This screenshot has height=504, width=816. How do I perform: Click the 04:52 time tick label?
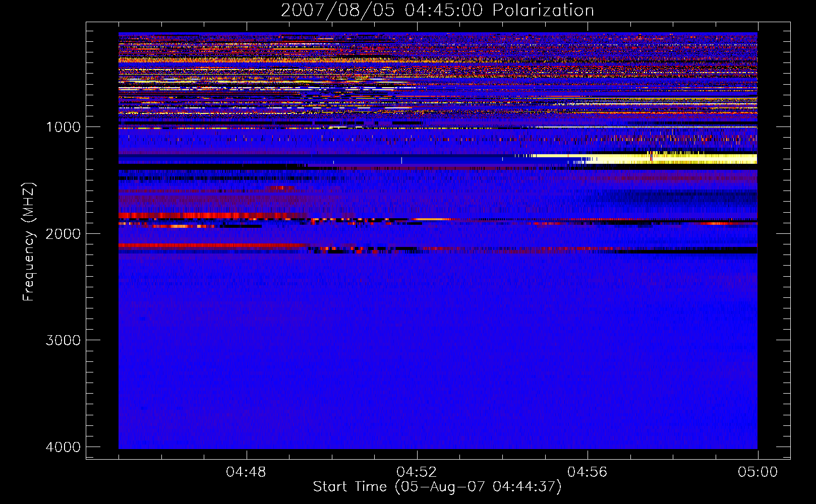tap(417, 472)
